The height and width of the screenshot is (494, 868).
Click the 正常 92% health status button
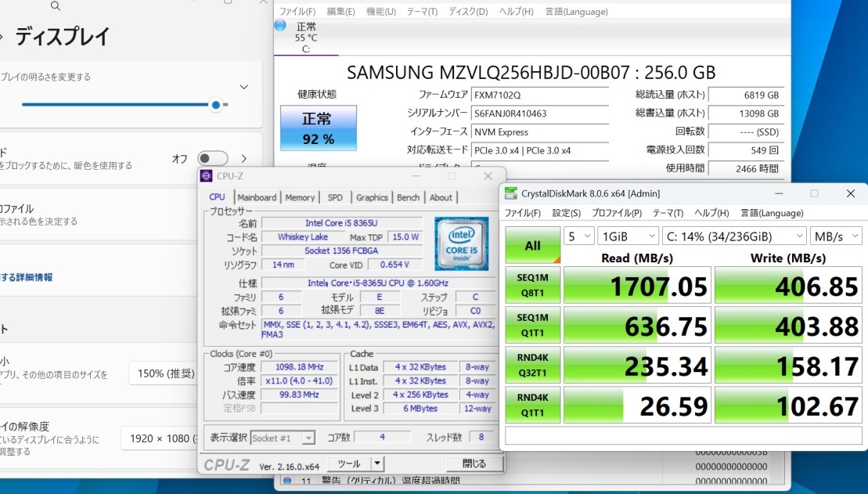[x=319, y=128]
